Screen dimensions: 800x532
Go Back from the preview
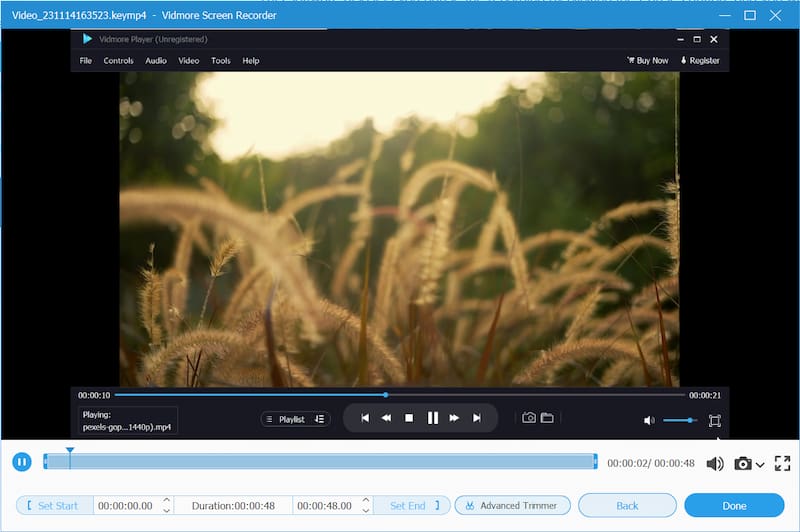pyautogui.click(x=627, y=505)
